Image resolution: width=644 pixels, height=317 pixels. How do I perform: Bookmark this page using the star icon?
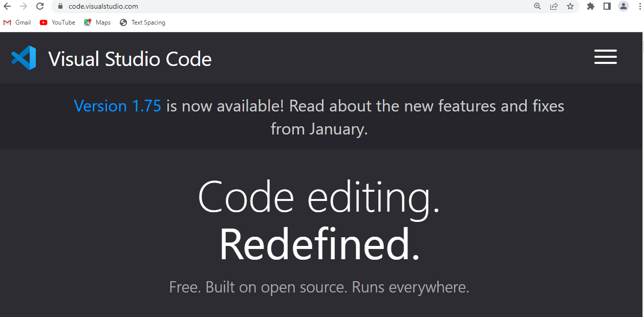click(x=570, y=6)
